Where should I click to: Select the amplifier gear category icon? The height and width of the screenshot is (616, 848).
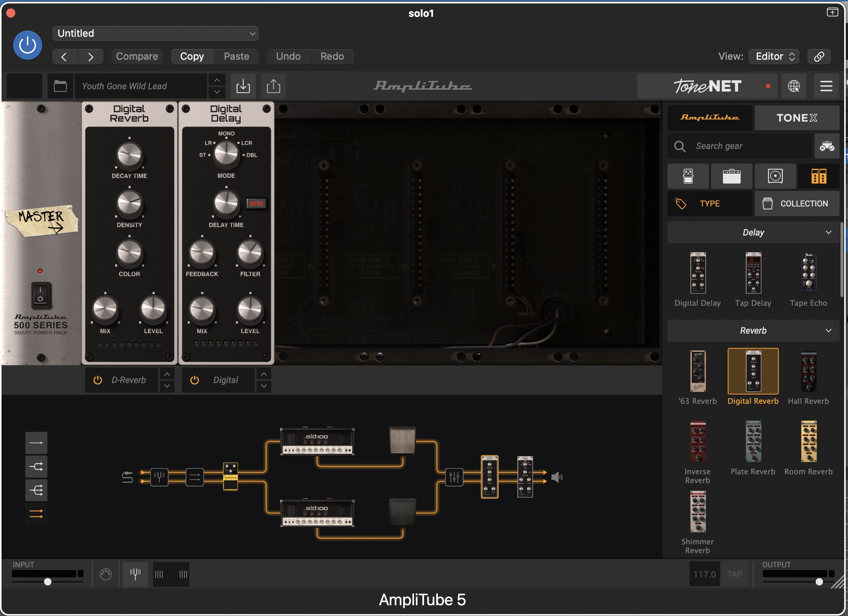tap(731, 176)
